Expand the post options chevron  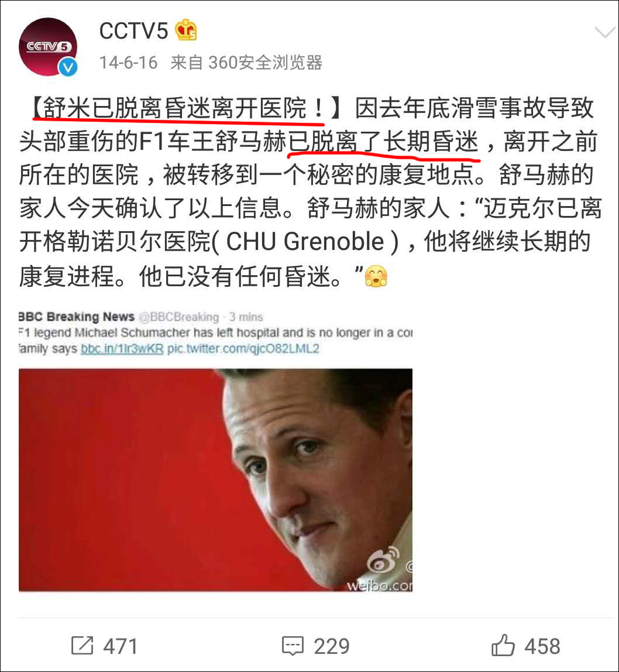coord(604,32)
